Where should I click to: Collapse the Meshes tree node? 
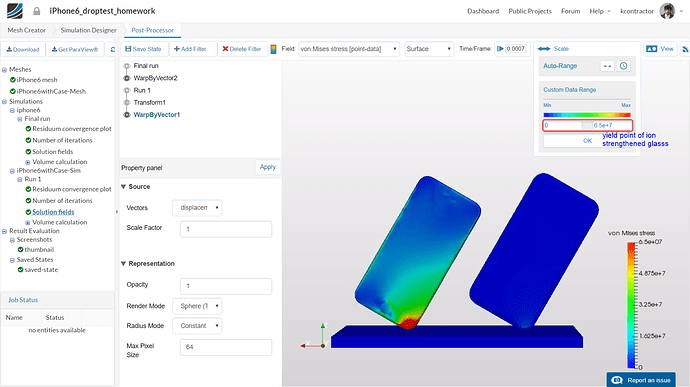(x=4, y=70)
